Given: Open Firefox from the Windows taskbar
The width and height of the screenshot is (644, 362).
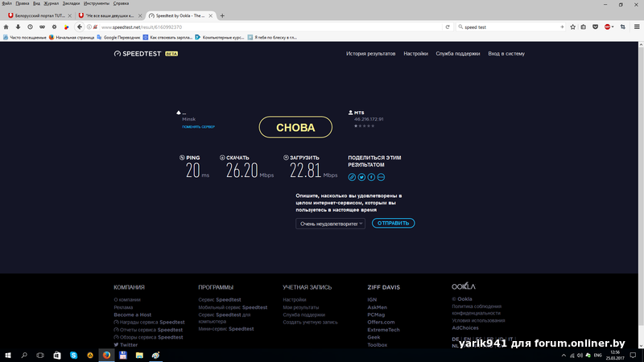Looking at the screenshot, I should [105, 354].
